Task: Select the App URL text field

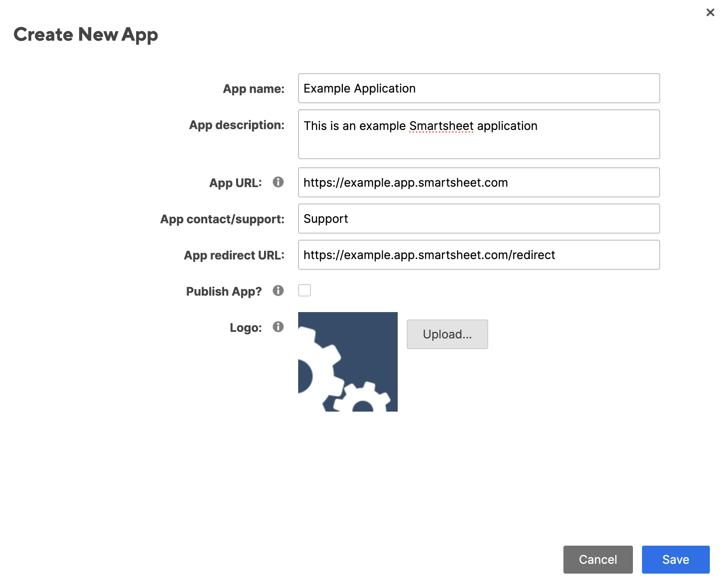Action: click(479, 183)
